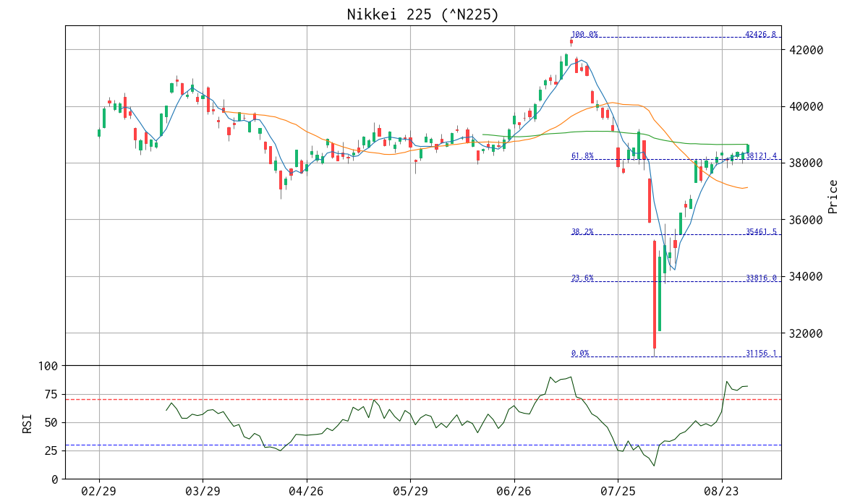
Task: Click the 42000 price axis label
Action: click(805, 50)
